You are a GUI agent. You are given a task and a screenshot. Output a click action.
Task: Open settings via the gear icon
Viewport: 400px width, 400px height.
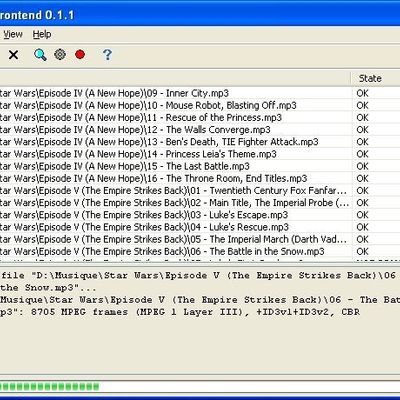(60, 54)
